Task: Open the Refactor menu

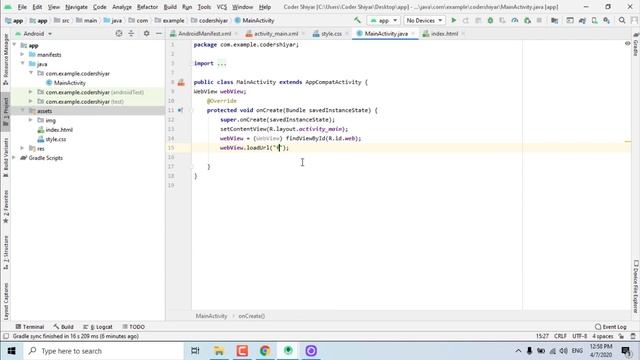Action: (147, 7)
